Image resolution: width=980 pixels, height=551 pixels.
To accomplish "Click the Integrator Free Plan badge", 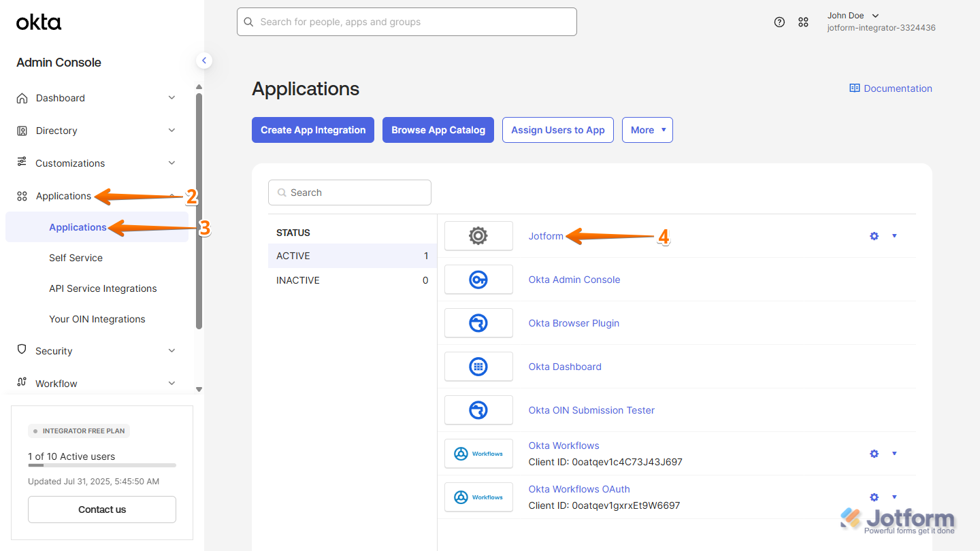I will pos(79,431).
